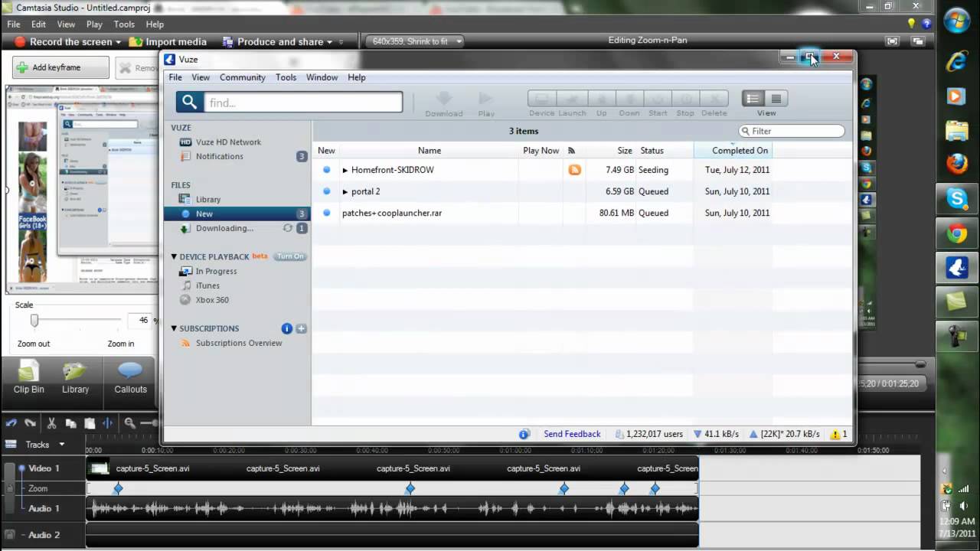
Task: Click the Down toolbar button in Vuze
Action: point(629,99)
